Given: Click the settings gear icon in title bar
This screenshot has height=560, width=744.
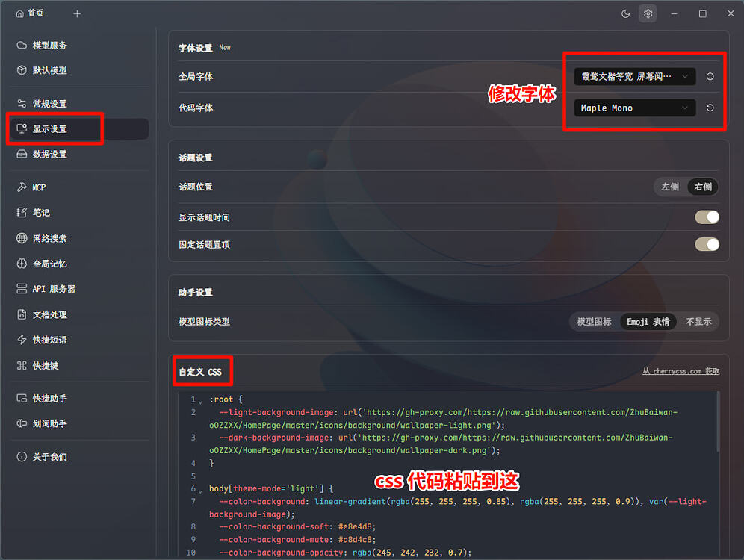Looking at the screenshot, I should pos(648,13).
